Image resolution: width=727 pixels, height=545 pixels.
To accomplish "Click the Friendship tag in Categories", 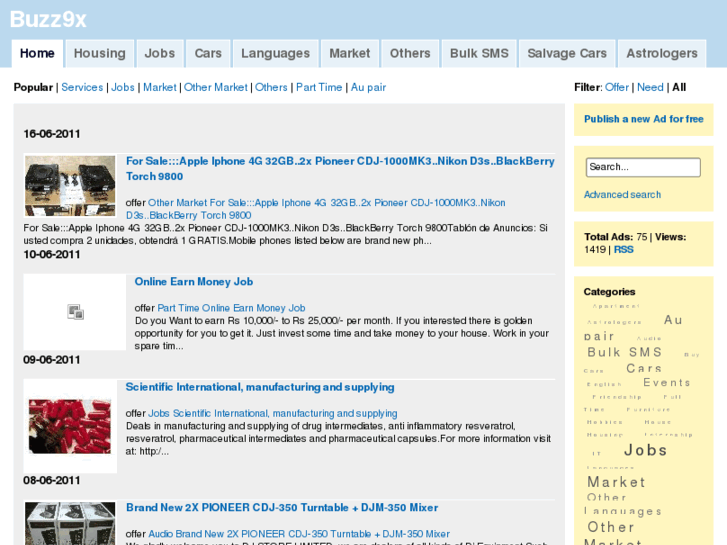I will (x=617, y=397).
